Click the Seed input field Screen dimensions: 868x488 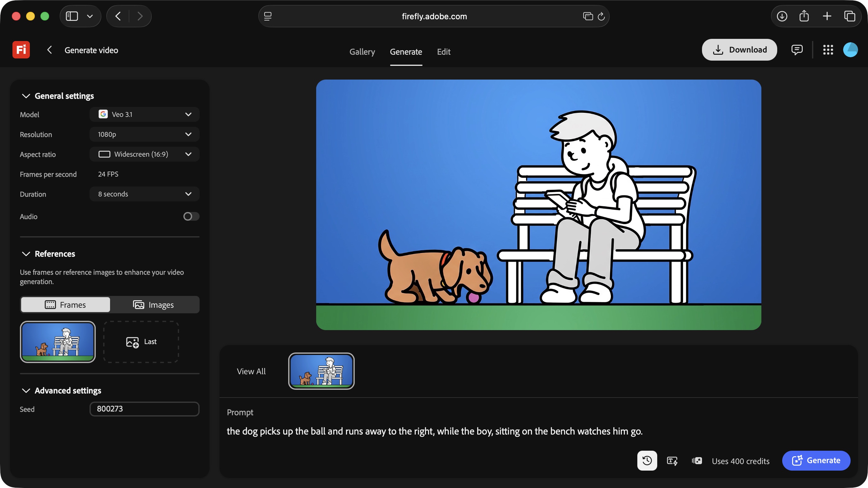tap(144, 408)
